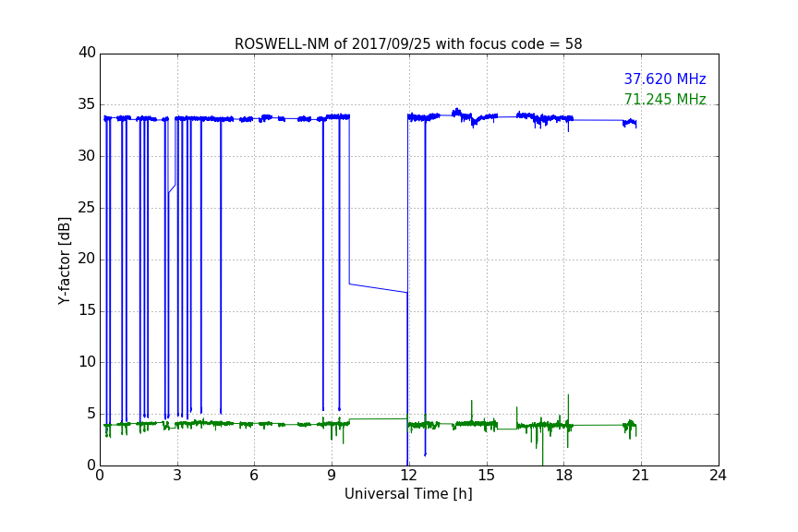
Task: Click the x-axis tick label 18
Action: (564, 476)
